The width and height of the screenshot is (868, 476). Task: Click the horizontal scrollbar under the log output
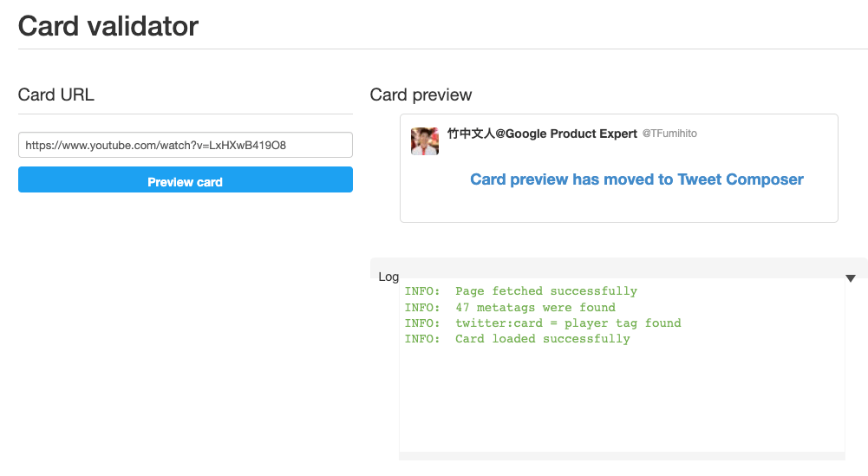point(622,456)
